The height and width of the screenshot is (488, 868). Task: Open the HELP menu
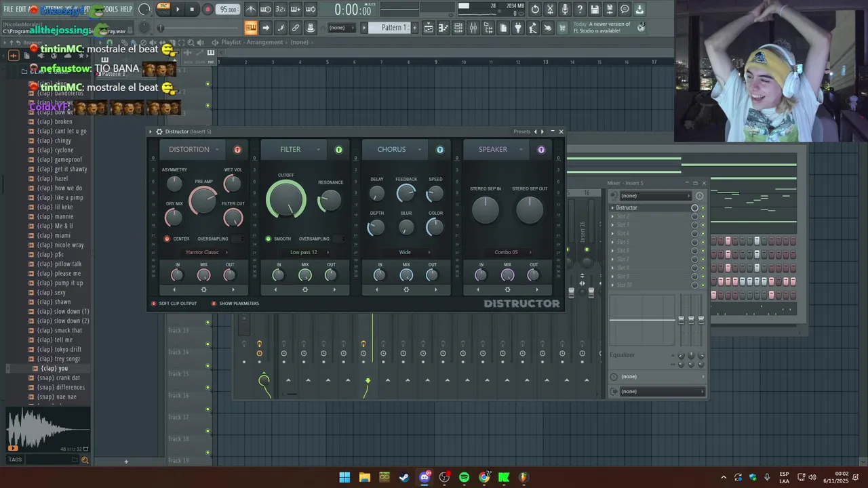coord(126,9)
